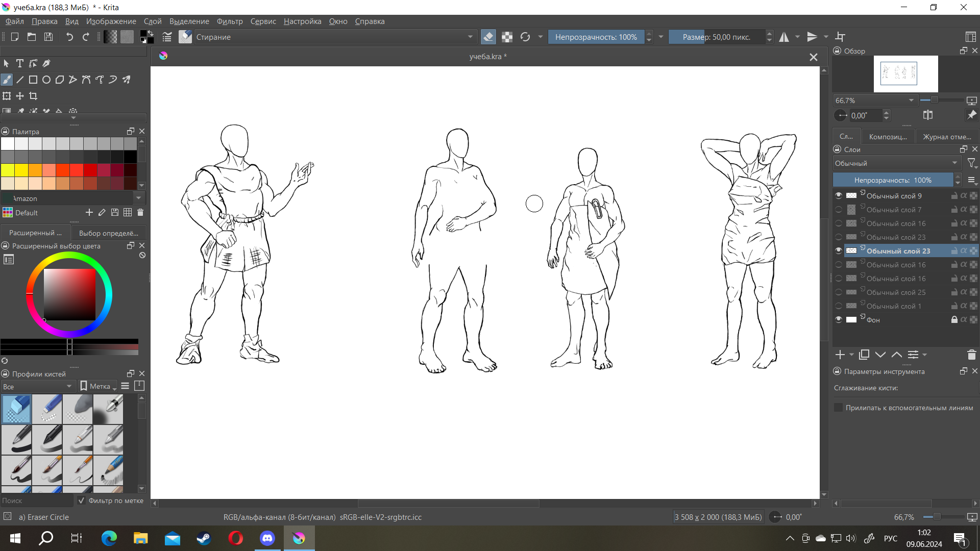Image resolution: width=980 pixels, height=551 pixels.
Task: Select the Text tool
Action: pos(20,63)
